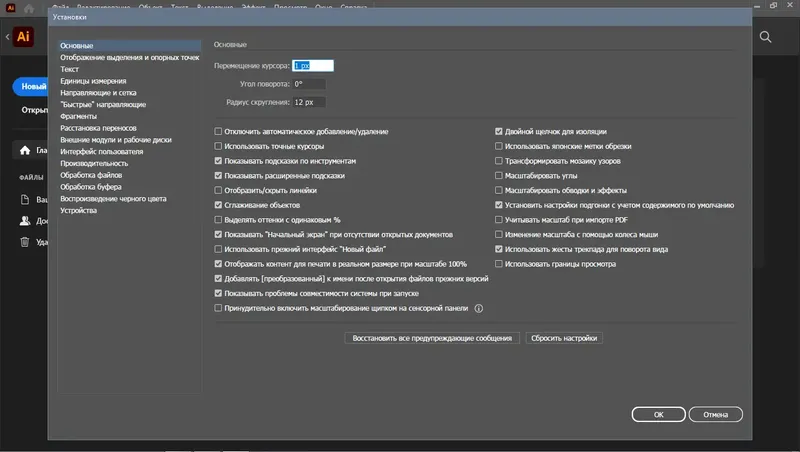This screenshot has height=452, width=800.
Task: Open Обработка буфера section
Action: [x=129, y=187]
